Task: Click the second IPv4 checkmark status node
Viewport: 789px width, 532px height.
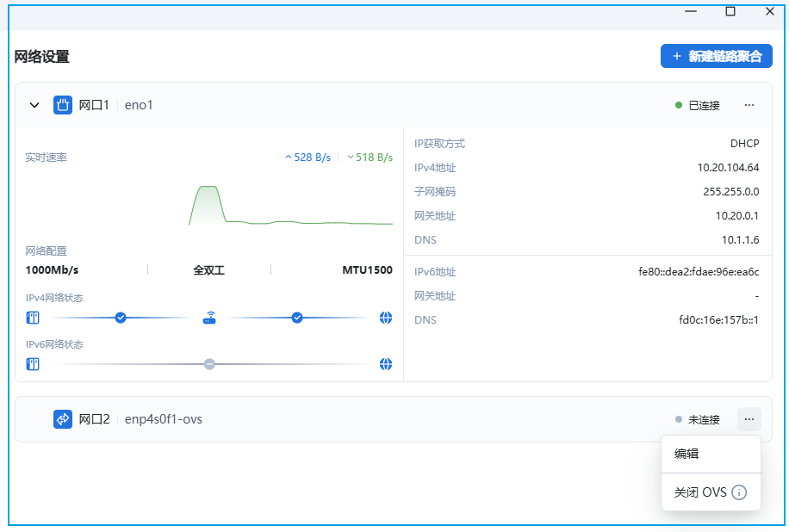Action: pos(297,318)
